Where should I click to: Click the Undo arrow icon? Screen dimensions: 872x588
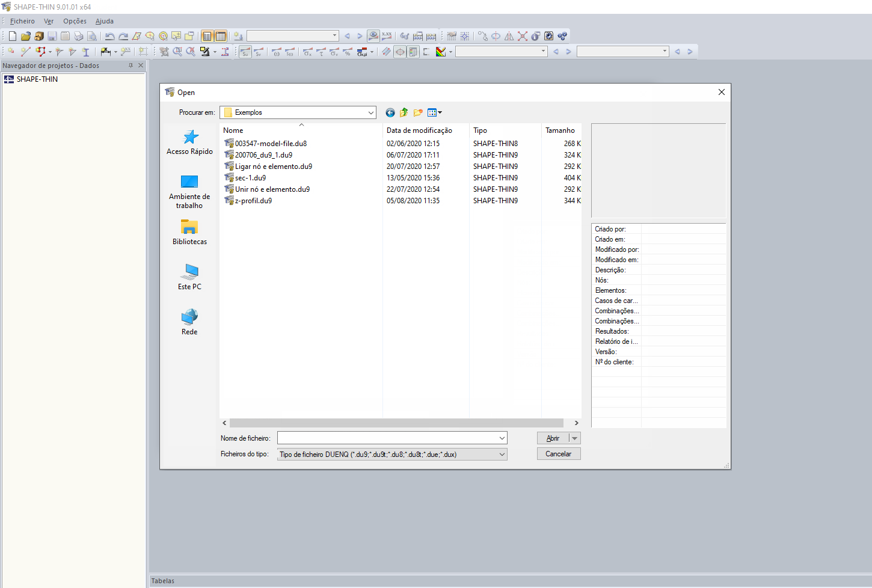click(109, 36)
